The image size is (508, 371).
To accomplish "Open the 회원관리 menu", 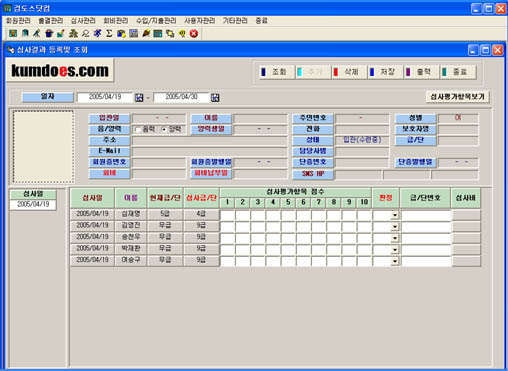I will [18, 21].
